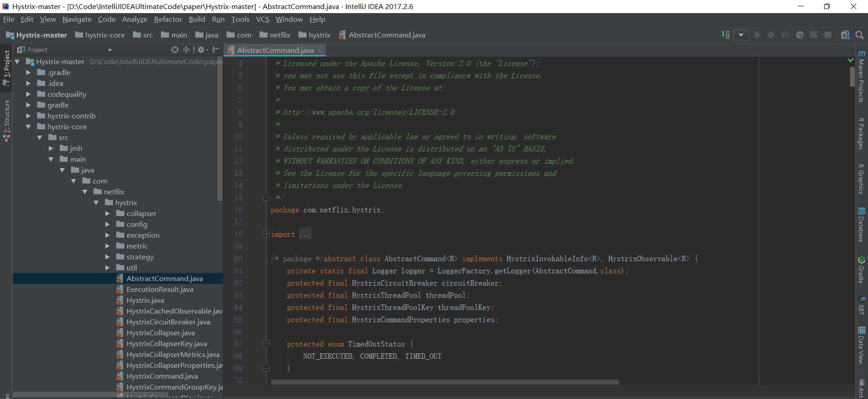The image size is (868, 399).
Task: Click the main breadcrumb in navigation bar
Action: (x=174, y=35)
